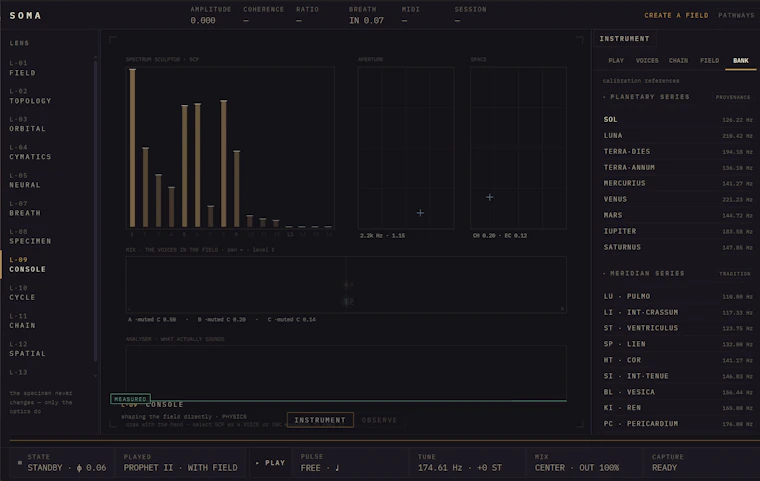Click the Provenance tag beside Planetary Series
This screenshot has height=481, width=760.
[x=733, y=97]
